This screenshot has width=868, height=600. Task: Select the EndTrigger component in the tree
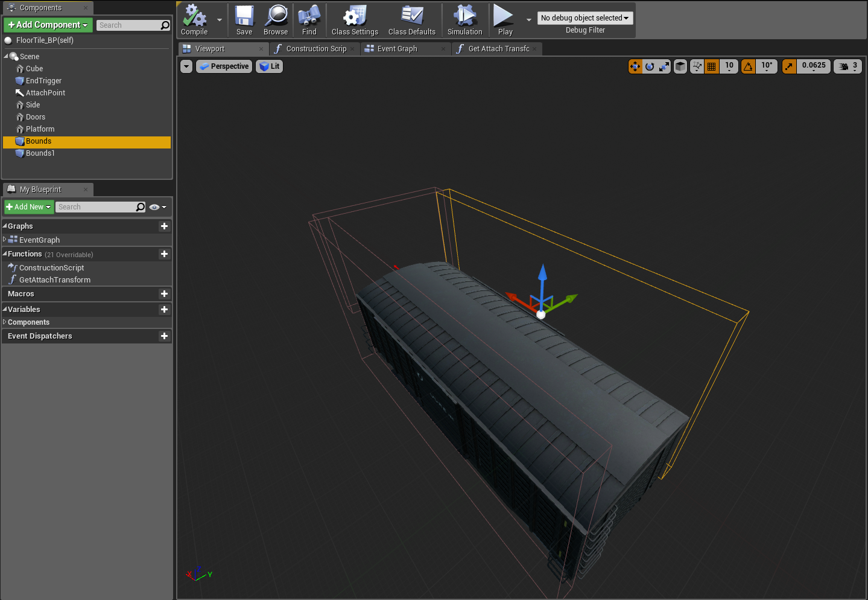tap(43, 81)
